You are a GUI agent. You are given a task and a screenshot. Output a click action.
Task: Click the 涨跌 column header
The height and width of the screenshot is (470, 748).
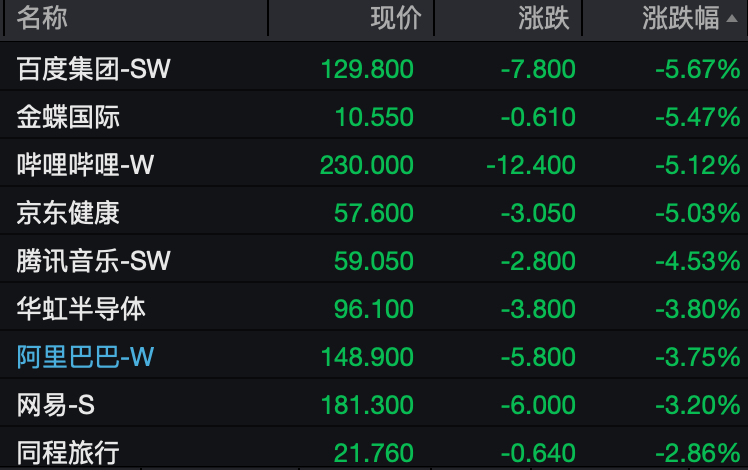(x=543, y=17)
